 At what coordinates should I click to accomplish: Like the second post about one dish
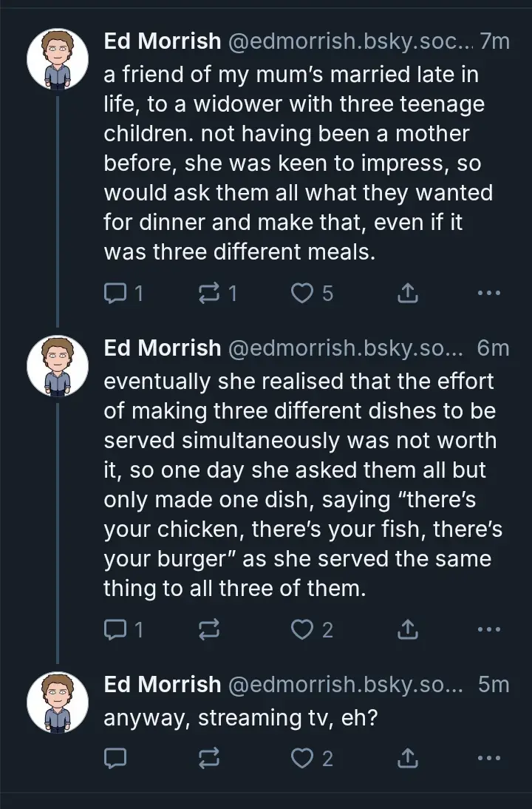[x=301, y=630]
